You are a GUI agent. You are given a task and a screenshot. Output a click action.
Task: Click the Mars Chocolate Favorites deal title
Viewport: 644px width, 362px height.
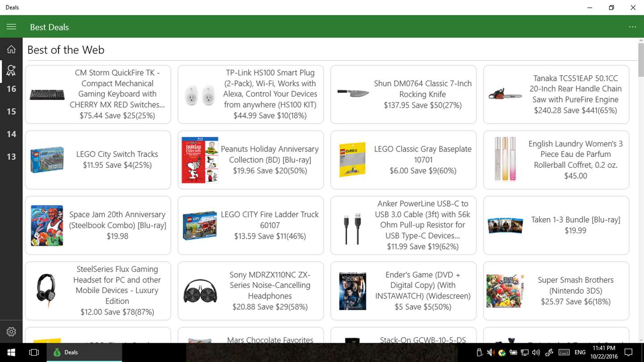point(270,340)
